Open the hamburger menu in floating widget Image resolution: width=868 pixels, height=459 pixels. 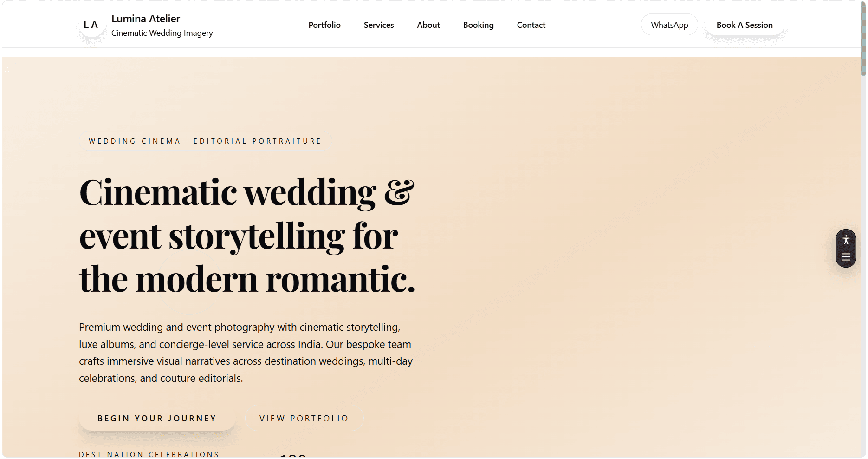tap(846, 257)
